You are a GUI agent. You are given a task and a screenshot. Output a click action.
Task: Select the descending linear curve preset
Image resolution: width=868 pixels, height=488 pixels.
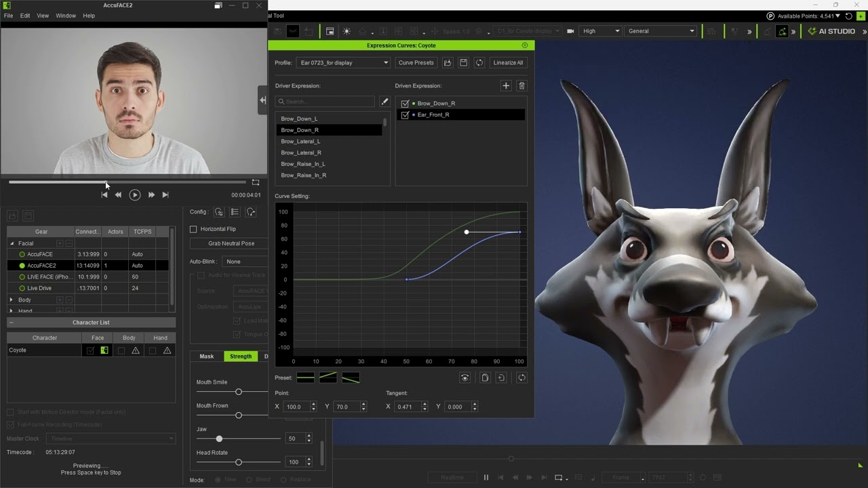[x=351, y=378]
